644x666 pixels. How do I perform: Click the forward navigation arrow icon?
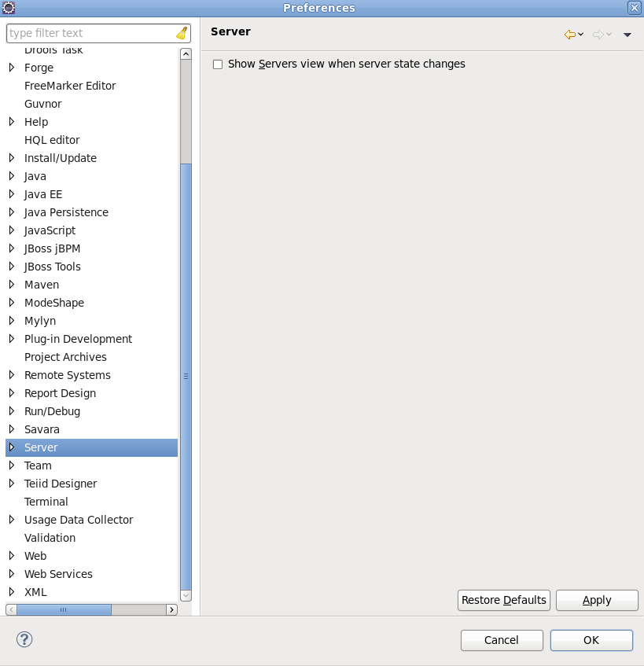(x=598, y=35)
